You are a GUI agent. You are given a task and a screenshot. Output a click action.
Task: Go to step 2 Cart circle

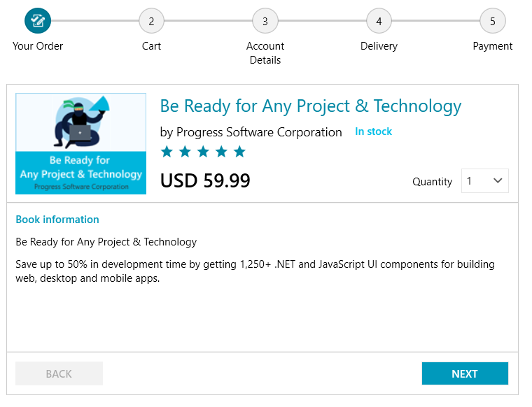pos(151,21)
